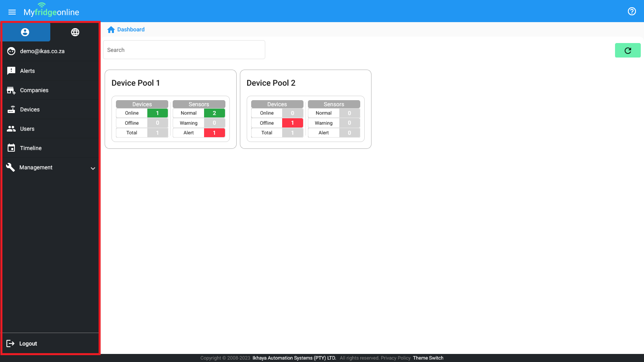Click the Management wrench icon
Screen dimensions: 644x362
(x=10, y=167)
